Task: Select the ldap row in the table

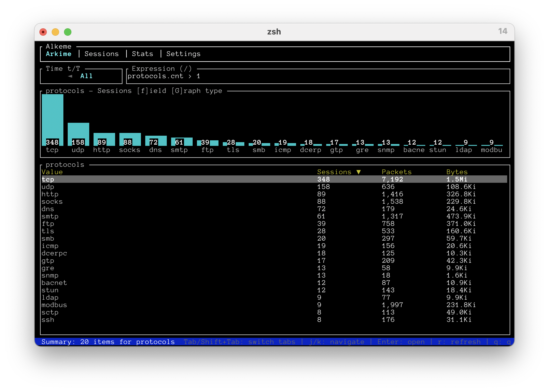Action: 274,298
